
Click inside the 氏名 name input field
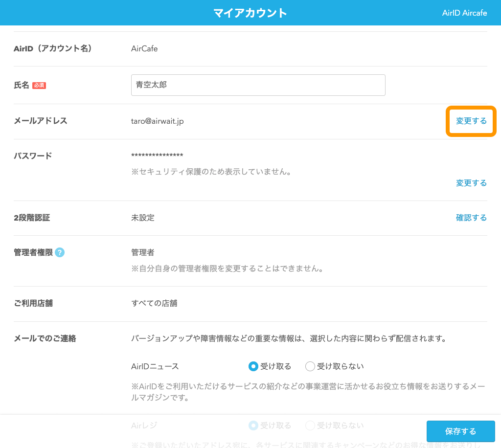tap(258, 85)
